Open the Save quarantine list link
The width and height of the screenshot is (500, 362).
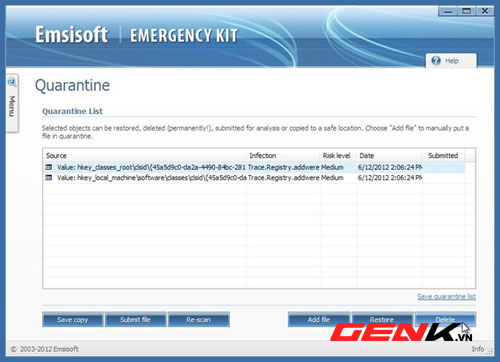click(447, 296)
